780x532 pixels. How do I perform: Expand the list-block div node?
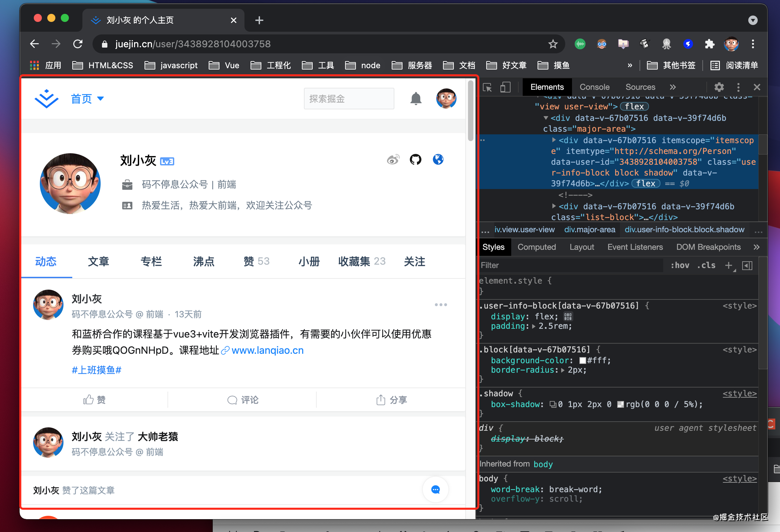click(554, 206)
